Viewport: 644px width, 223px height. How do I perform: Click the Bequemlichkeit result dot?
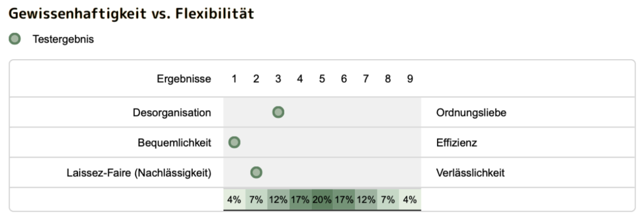234,142
